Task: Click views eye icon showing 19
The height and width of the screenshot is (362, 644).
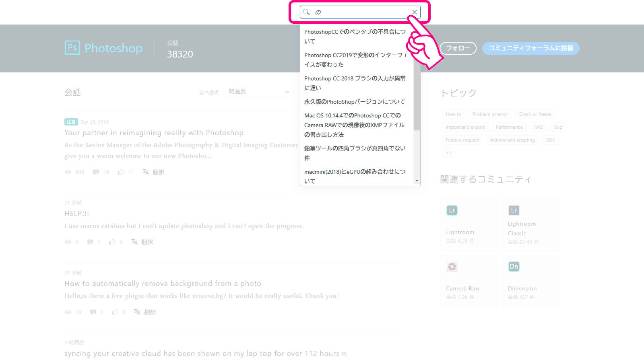Action: 68,312
